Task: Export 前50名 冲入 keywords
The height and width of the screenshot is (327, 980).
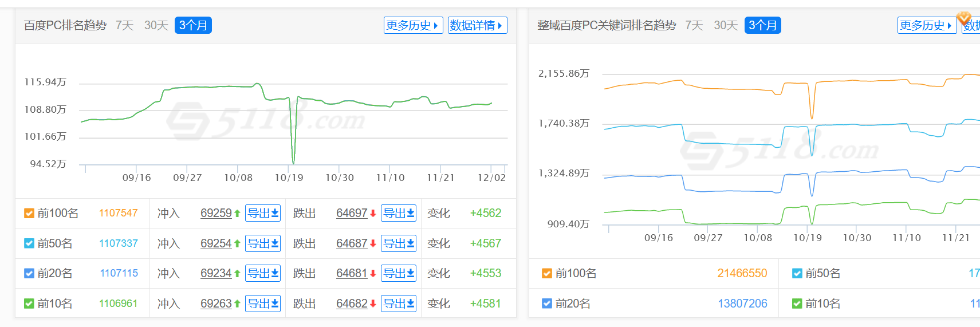Action: (x=263, y=243)
